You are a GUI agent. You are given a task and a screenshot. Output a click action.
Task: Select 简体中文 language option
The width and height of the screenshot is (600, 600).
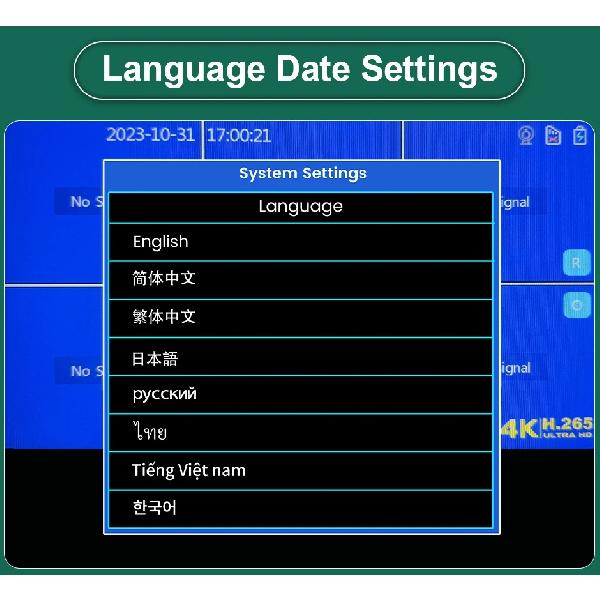[x=300, y=280]
